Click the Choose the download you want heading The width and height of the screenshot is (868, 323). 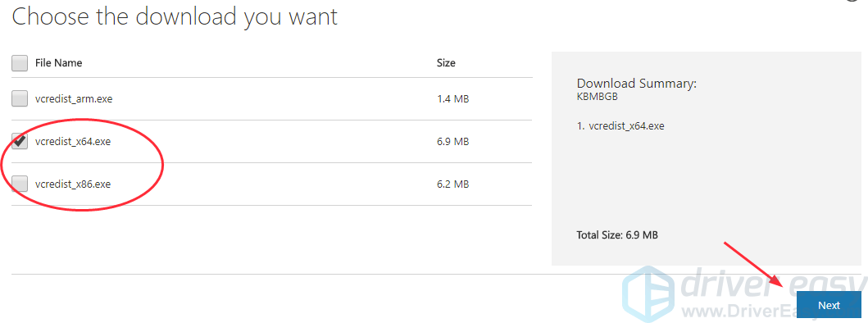click(x=175, y=16)
